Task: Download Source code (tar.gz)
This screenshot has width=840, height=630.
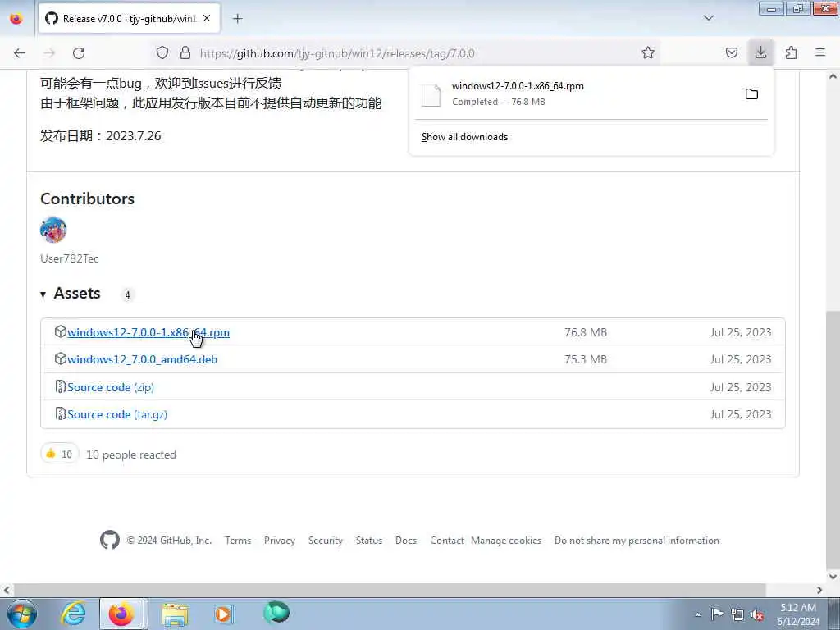Action: (x=117, y=414)
